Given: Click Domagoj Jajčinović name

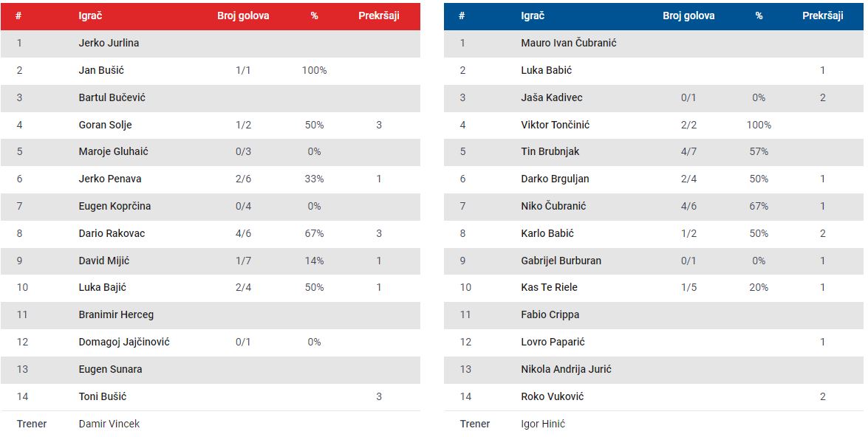Looking at the screenshot, I should (x=124, y=342).
